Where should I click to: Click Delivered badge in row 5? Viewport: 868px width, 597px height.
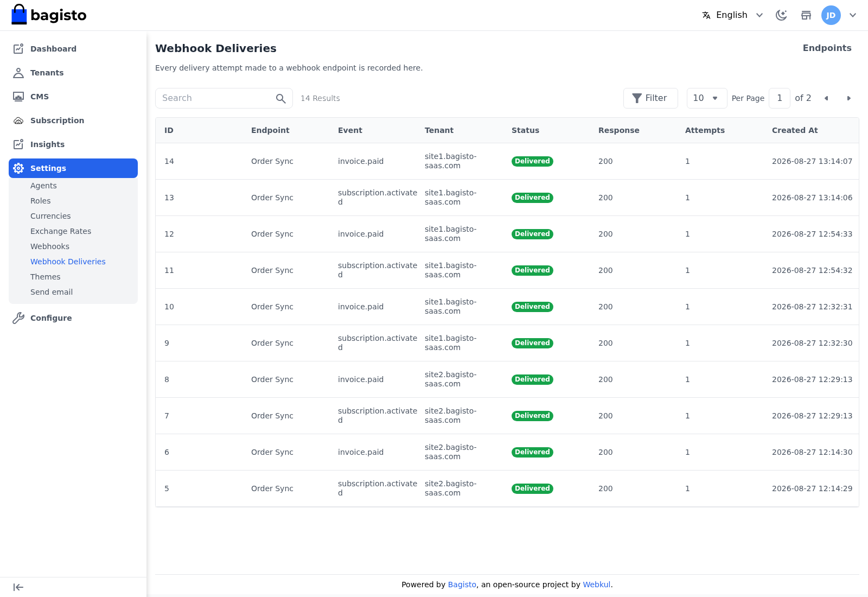(x=532, y=488)
